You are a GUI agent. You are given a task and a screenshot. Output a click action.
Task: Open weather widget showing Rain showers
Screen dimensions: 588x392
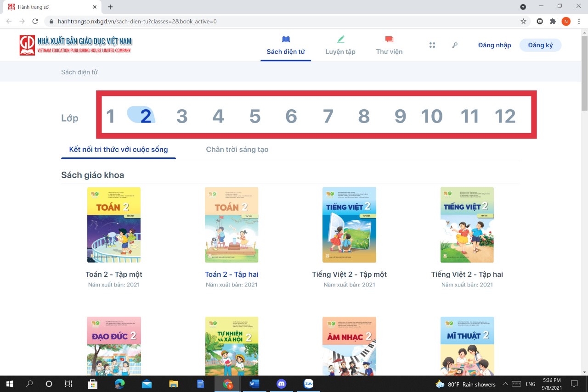[465, 384]
